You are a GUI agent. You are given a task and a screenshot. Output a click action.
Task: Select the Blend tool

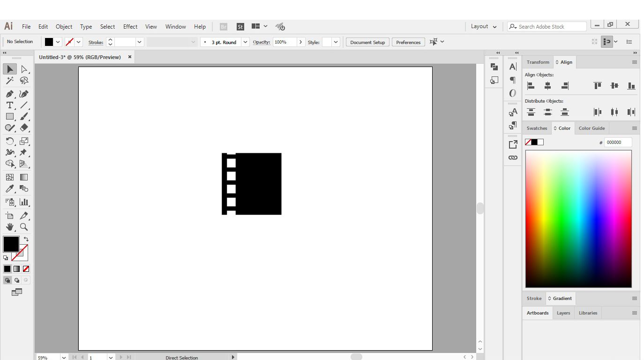pyautogui.click(x=24, y=188)
